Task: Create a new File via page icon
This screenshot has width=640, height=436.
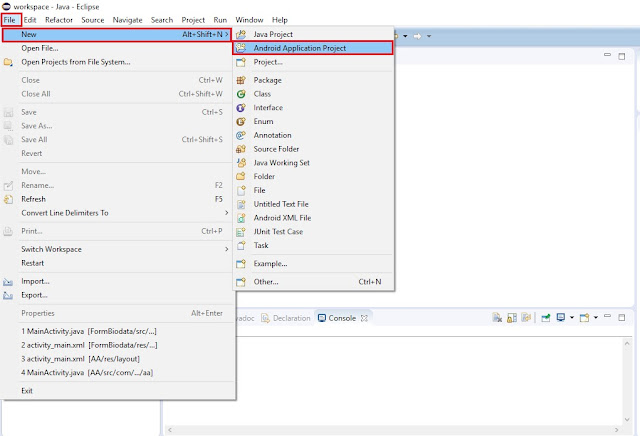Action: coord(241,190)
